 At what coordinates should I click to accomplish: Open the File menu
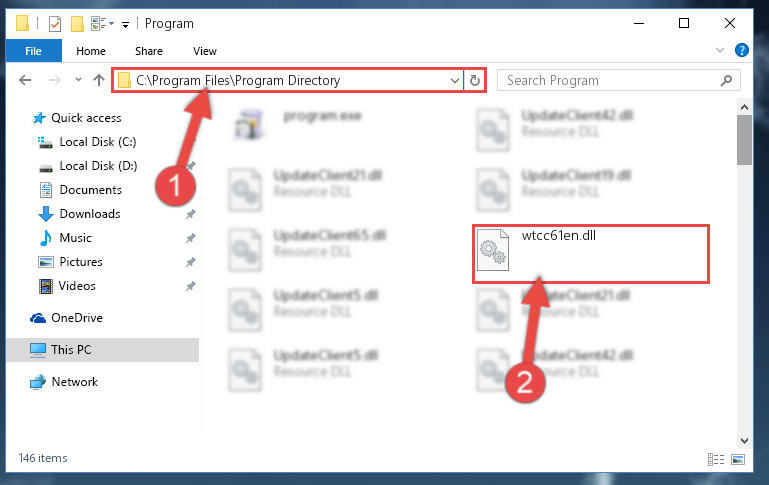point(33,51)
